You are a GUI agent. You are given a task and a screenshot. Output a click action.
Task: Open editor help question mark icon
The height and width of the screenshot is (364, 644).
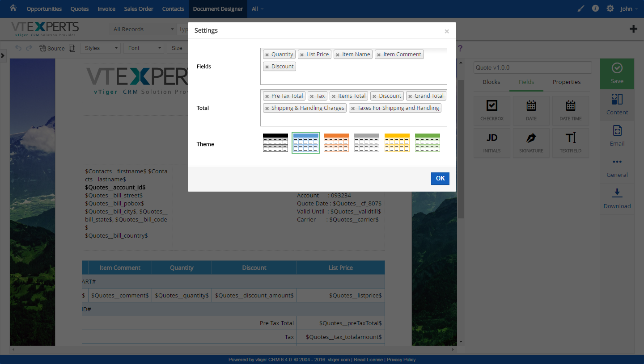tap(460, 48)
